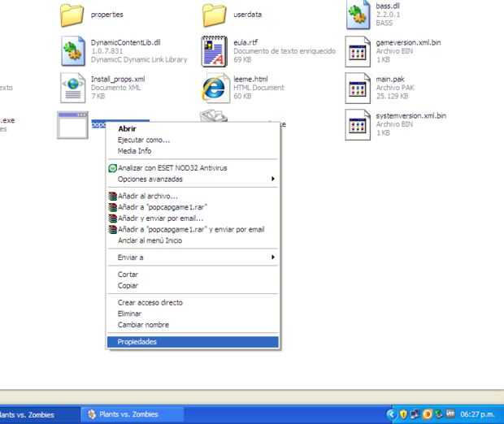Screen dimensions: 504x424
Task: Select the properties folder icon
Action: pos(72,15)
